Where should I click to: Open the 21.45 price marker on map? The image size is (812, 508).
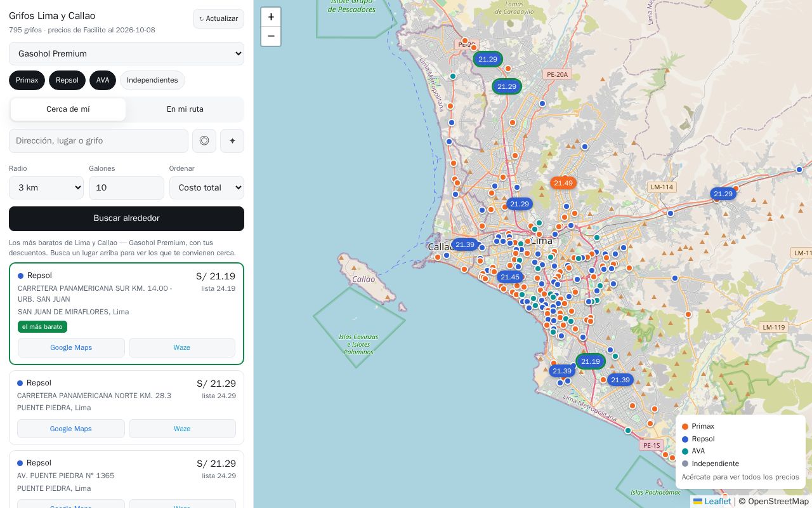(x=510, y=277)
